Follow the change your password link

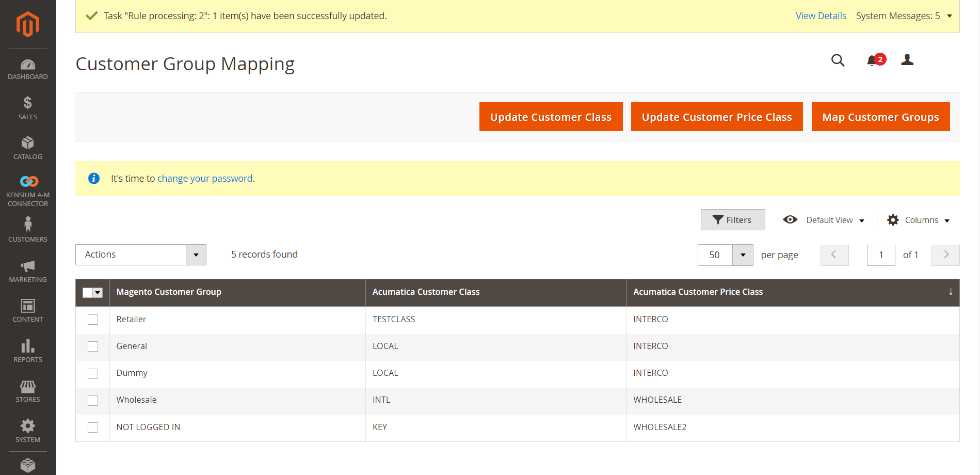click(x=204, y=178)
